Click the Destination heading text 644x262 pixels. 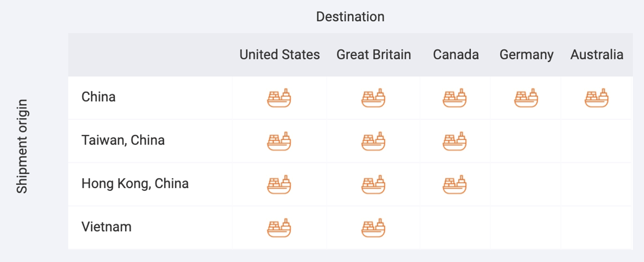tap(350, 17)
